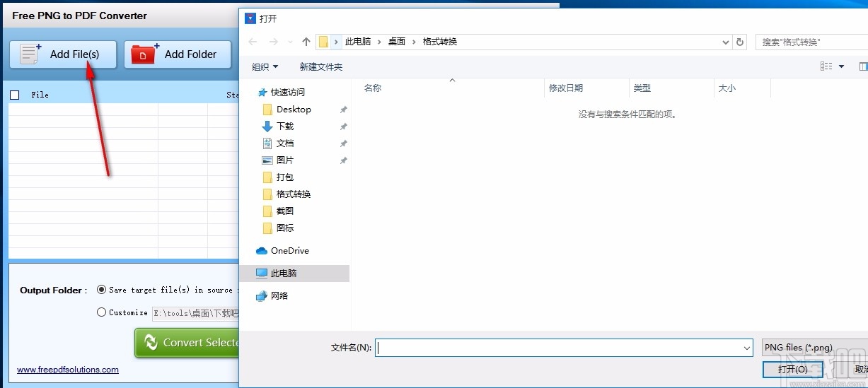The image size is (868, 388).
Task: Click the Open dialog title icon
Action: (249, 18)
